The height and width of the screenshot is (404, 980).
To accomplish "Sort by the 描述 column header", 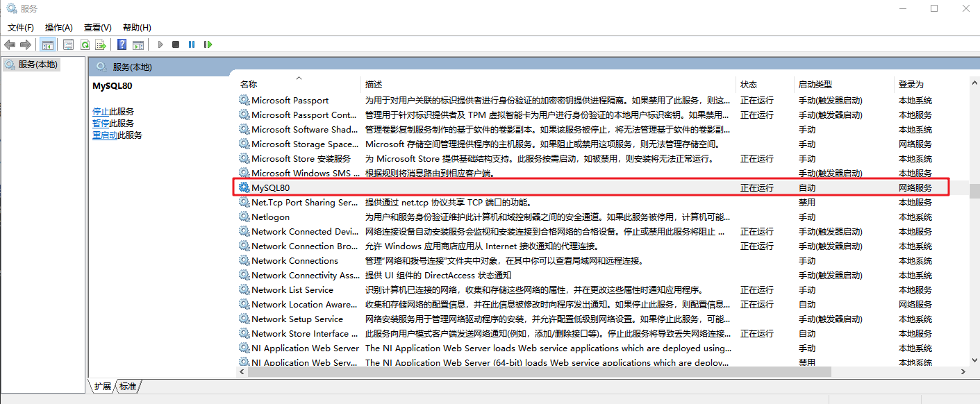I will tap(549, 84).
